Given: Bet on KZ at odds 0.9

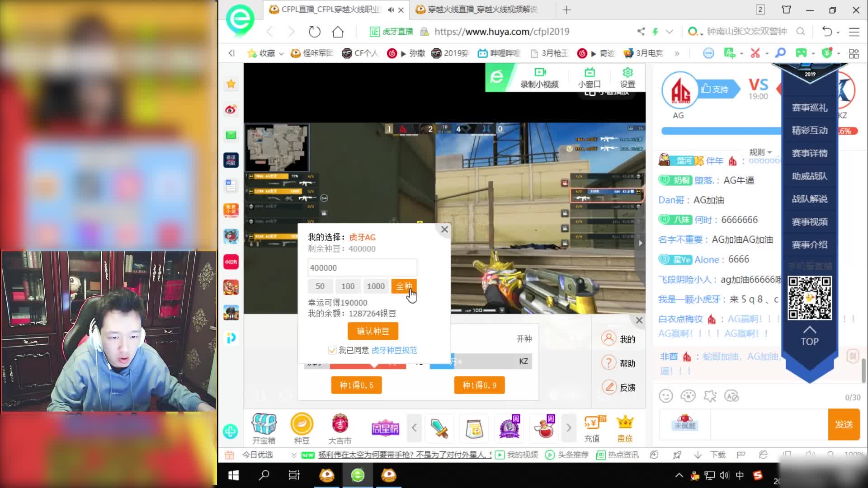Looking at the screenshot, I should [479, 385].
